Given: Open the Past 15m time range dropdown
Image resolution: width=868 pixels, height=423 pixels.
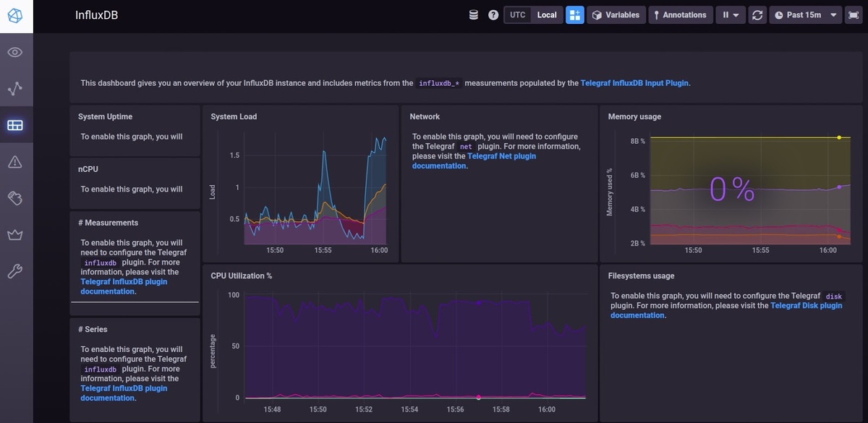Looking at the screenshot, I should click(x=805, y=14).
